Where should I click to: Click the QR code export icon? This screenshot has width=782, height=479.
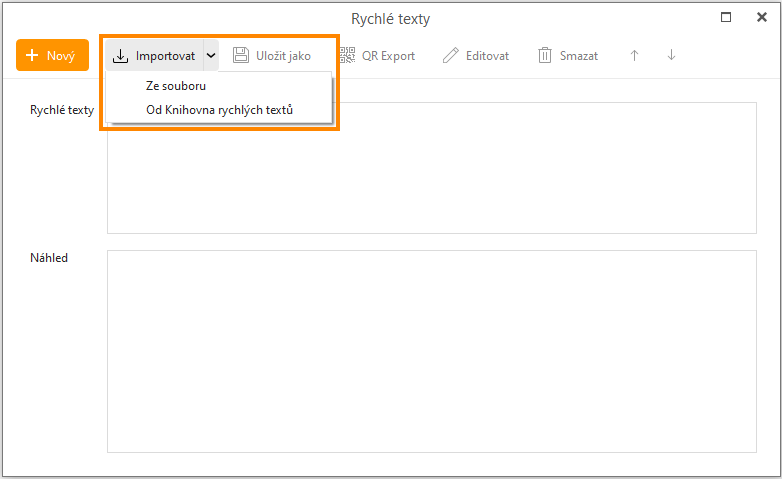pos(347,56)
